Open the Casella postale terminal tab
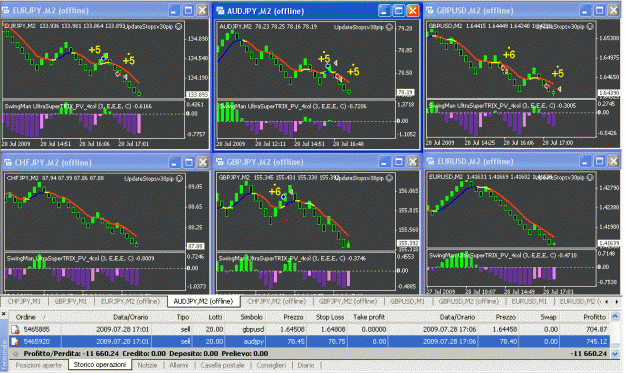 click(222, 365)
